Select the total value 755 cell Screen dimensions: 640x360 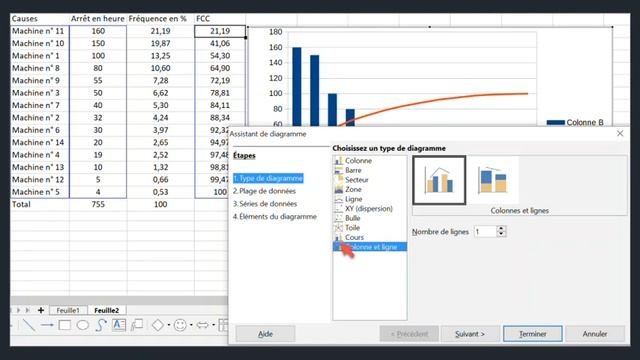pyautogui.click(x=98, y=204)
